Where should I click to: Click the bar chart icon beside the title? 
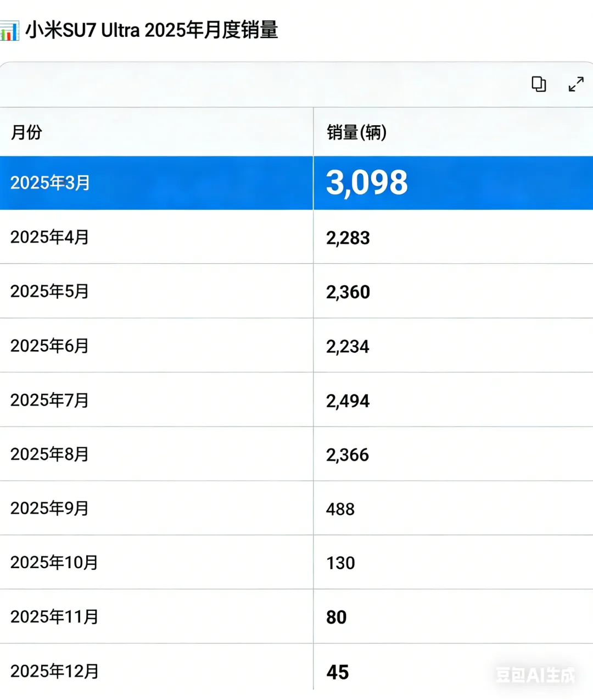(9, 31)
